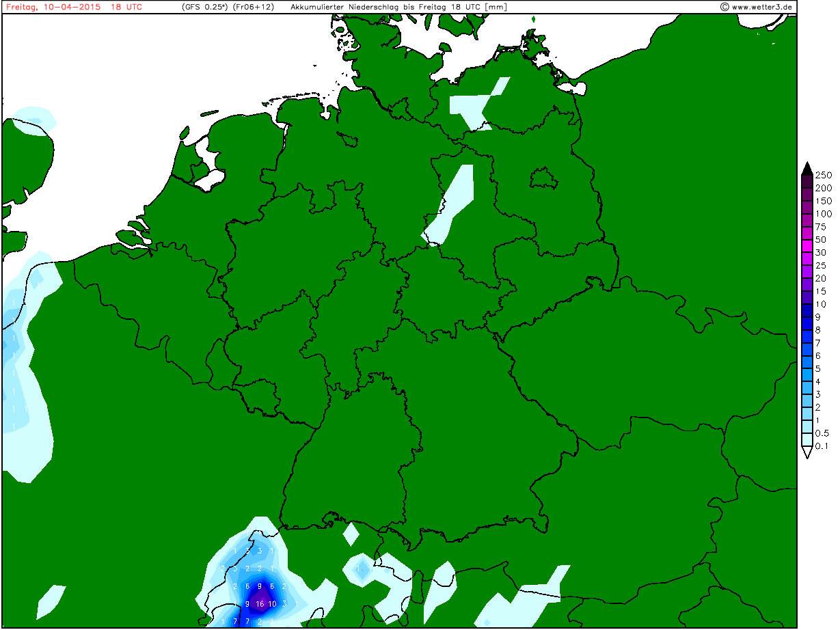Screen dimensions: 840x630
Task: Click the '16' precipitation value on the map
Action: (x=260, y=604)
